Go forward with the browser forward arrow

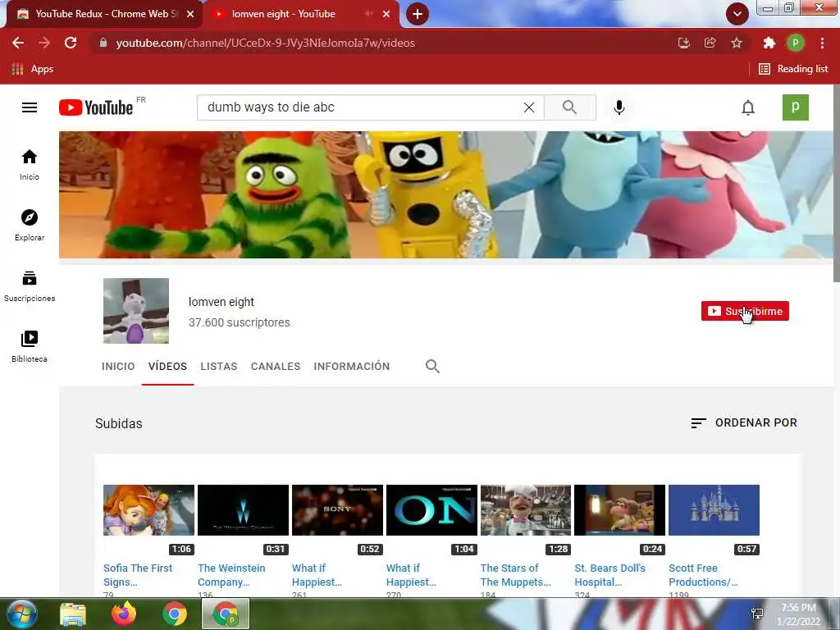click(x=44, y=43)
